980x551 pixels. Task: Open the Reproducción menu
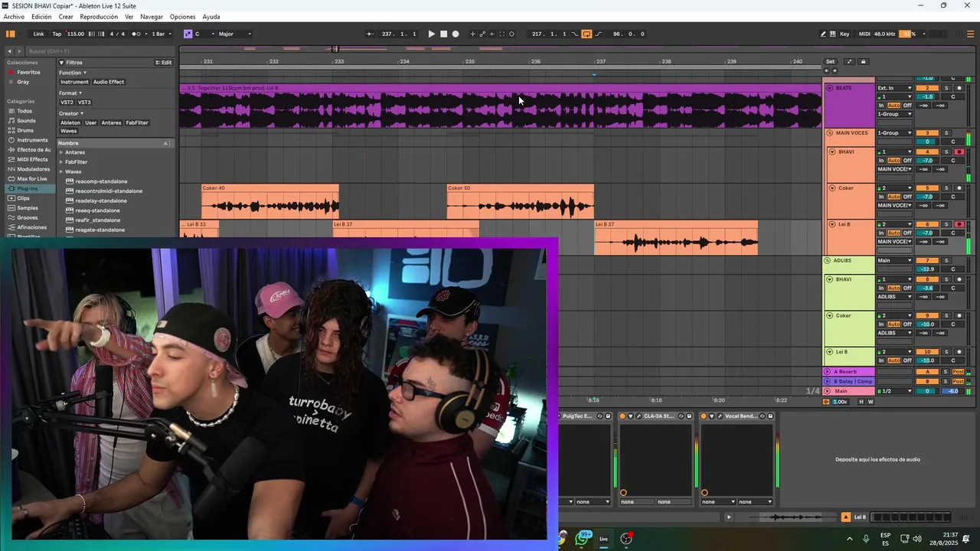pos(99,17)
